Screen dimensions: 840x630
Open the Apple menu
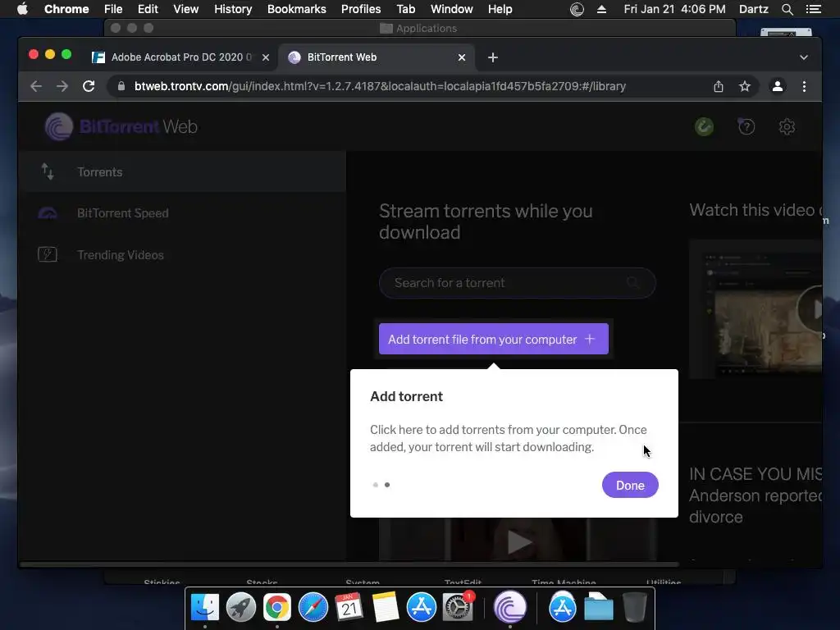tap(22, 9)
